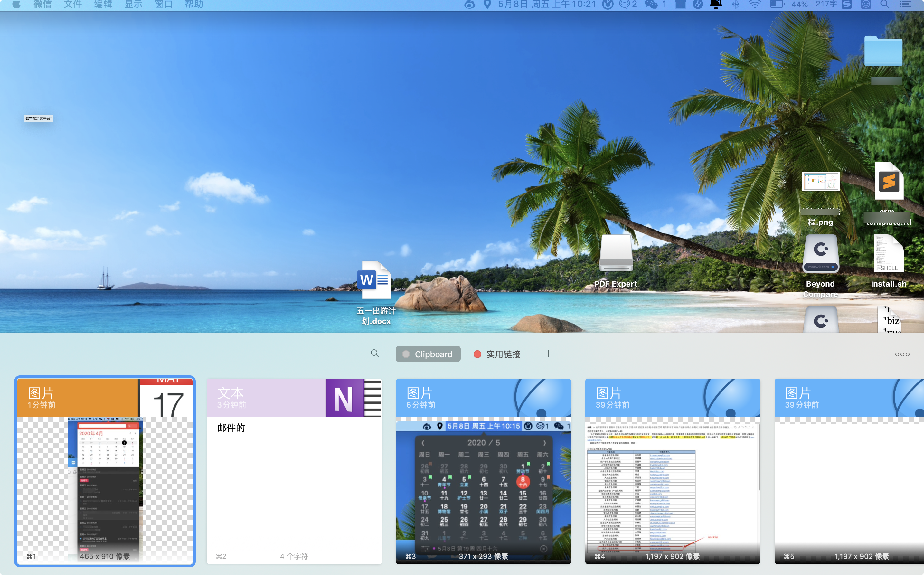Screen dimensions: 924x575
Task: Select the fifth blank image clip
Action: point(849,471)
